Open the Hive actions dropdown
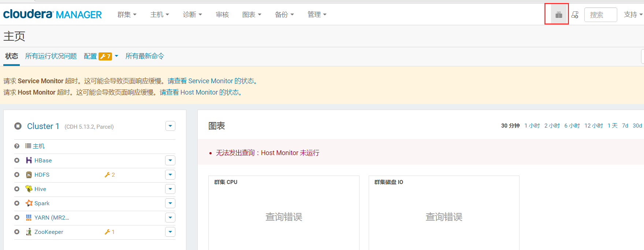 tap(170, 189)
